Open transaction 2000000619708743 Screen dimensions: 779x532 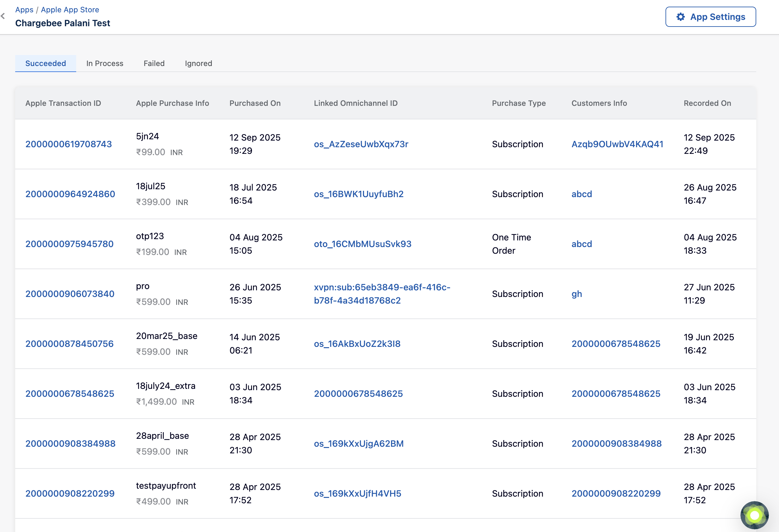click(68, 144)
